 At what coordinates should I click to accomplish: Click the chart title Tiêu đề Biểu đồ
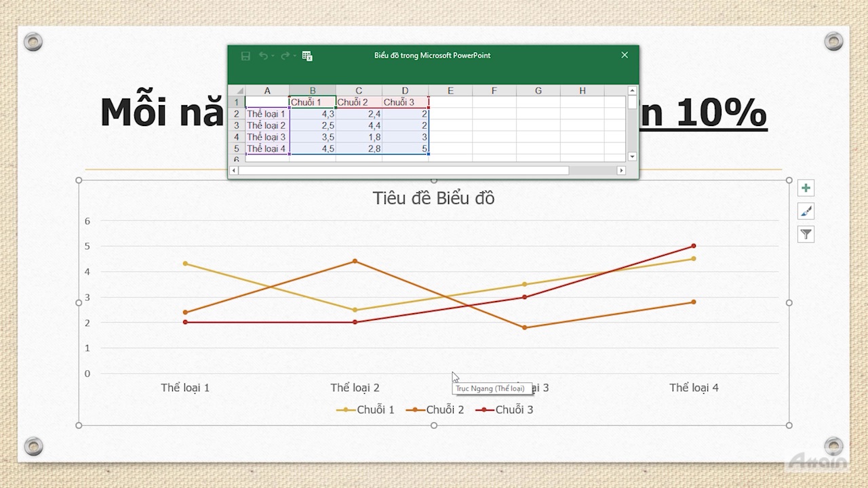click(433, 198)
